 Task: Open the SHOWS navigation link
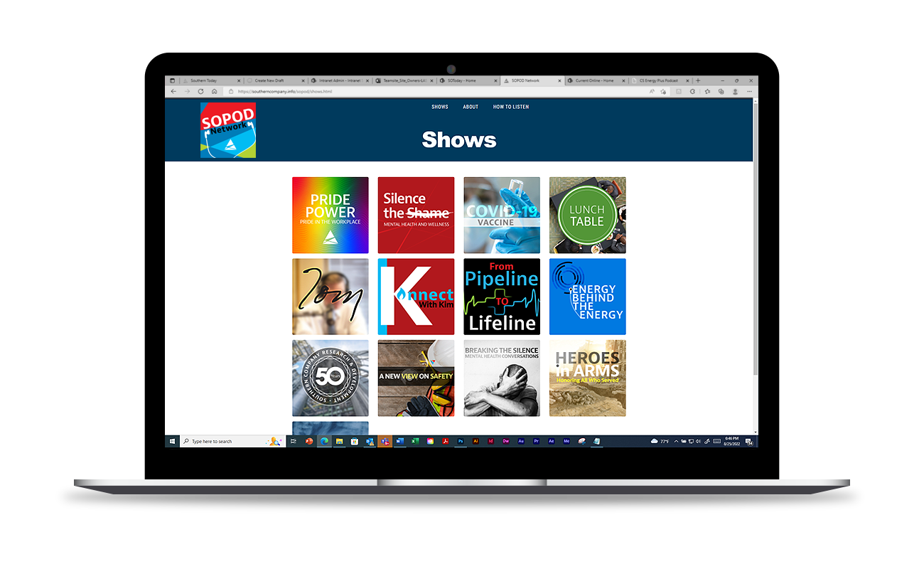pos(440,107)
